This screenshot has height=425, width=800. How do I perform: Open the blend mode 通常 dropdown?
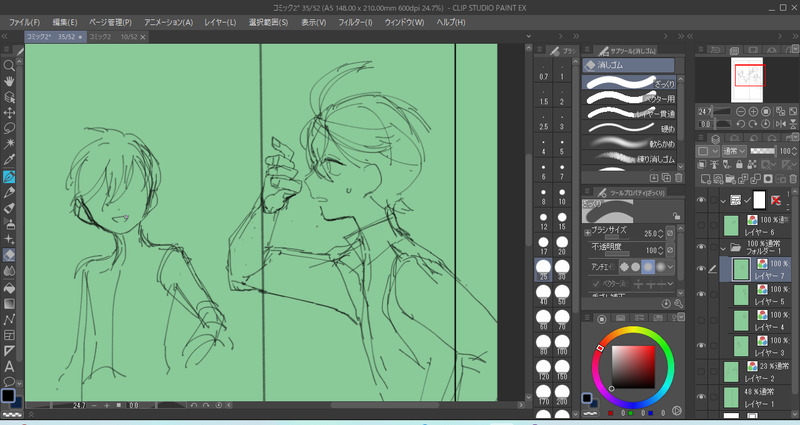click(735, 151)
